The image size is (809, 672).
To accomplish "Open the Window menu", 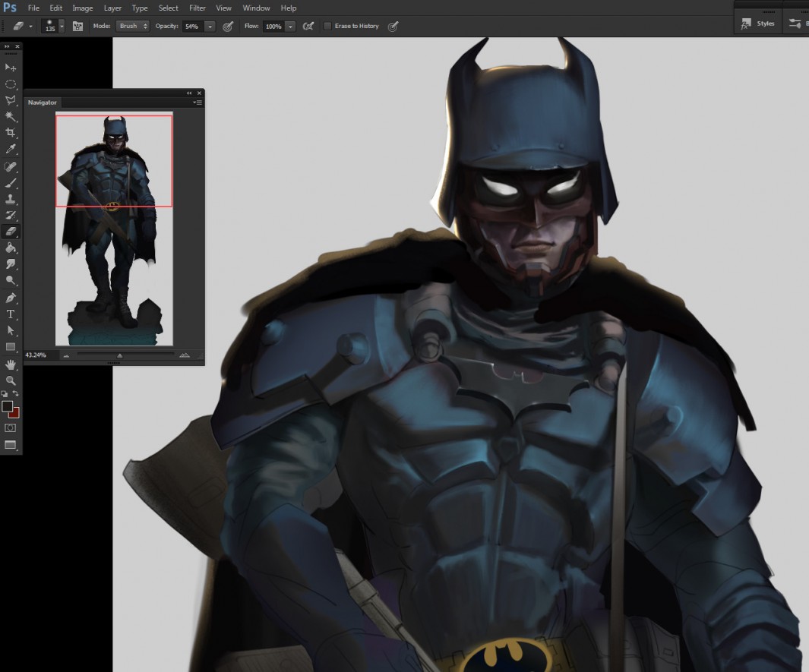I will pyautogui.click(x=256, y=8).
